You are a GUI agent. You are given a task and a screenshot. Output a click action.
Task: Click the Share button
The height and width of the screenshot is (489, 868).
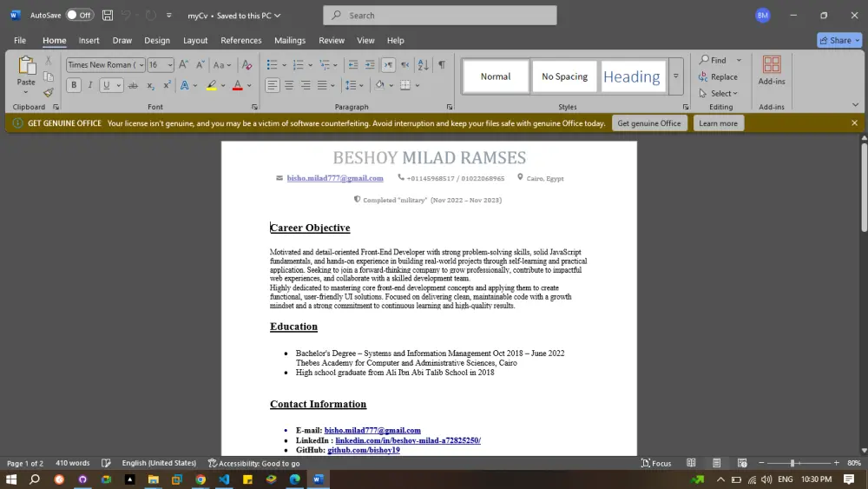[x=839, y=41]
